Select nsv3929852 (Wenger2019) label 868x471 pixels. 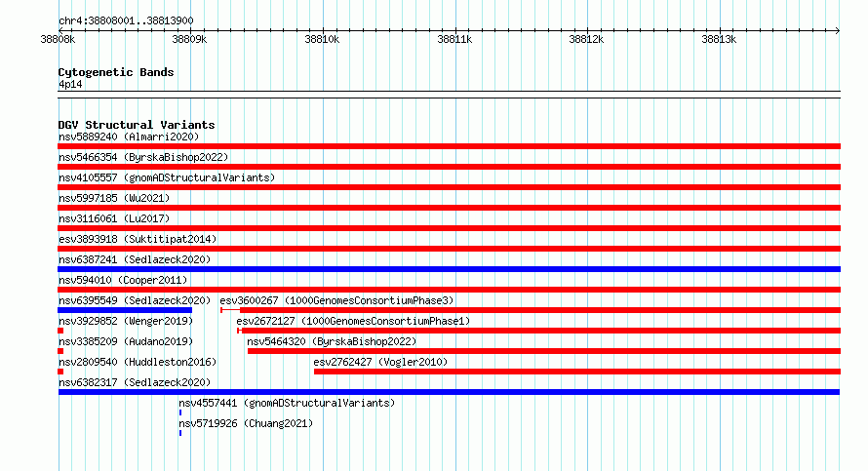tap(126, 321)
